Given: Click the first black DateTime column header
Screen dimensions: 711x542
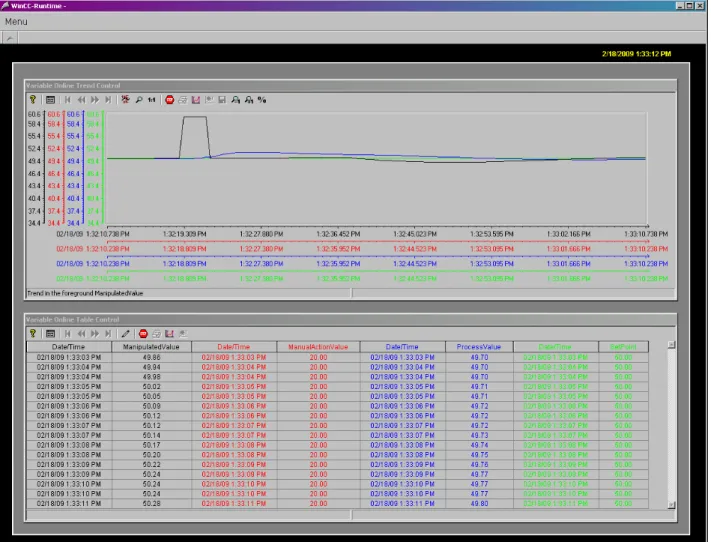Looking at the screenshot, I should pos(69,347).
